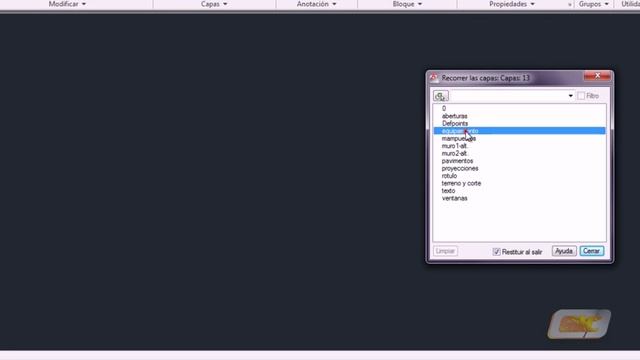Select the aberturas layer

[519, 116]
